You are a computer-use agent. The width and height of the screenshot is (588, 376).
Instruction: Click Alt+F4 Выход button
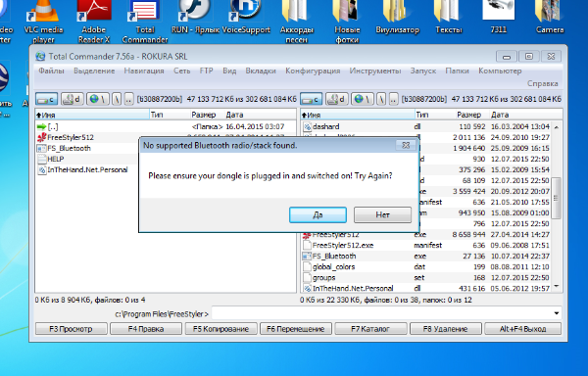tap(522, 329)
